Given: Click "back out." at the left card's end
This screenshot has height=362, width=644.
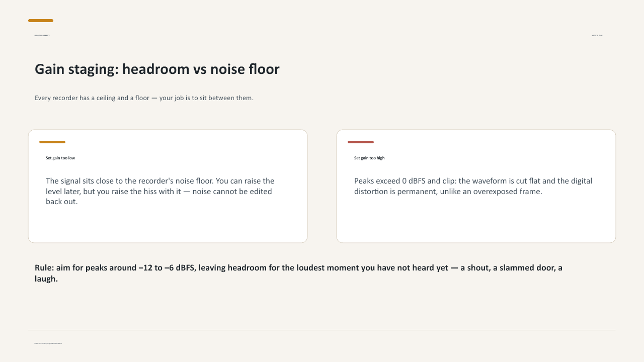Looking at the screenshot, I should 62,202.
